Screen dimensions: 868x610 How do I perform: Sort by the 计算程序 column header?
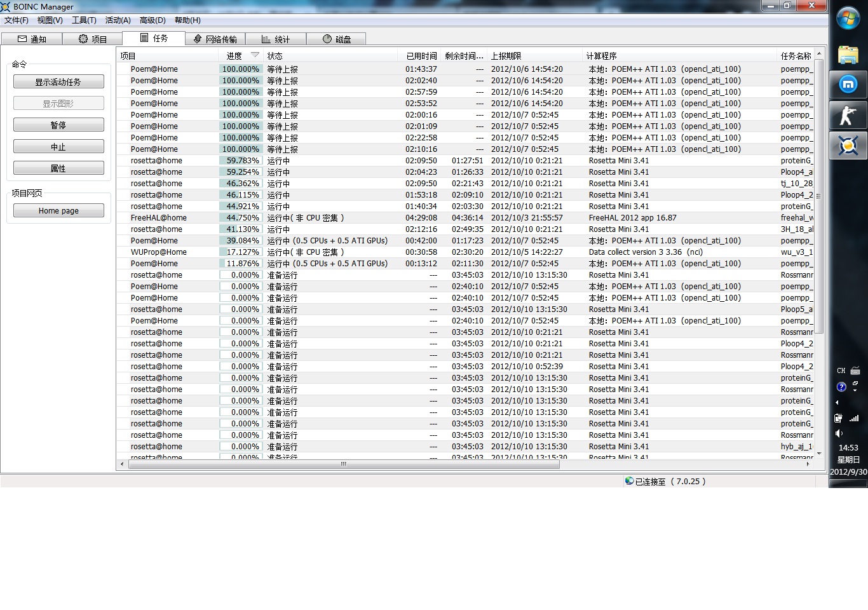point(680,56)
